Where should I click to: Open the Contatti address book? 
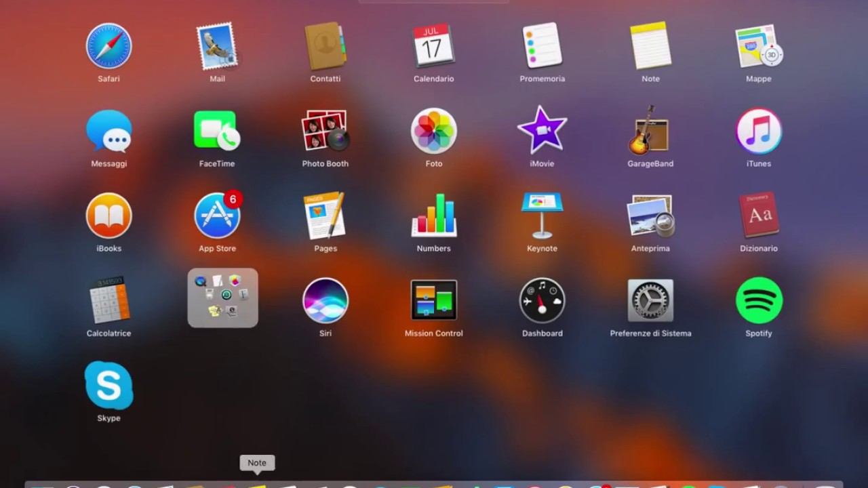[x=325, y=46]
